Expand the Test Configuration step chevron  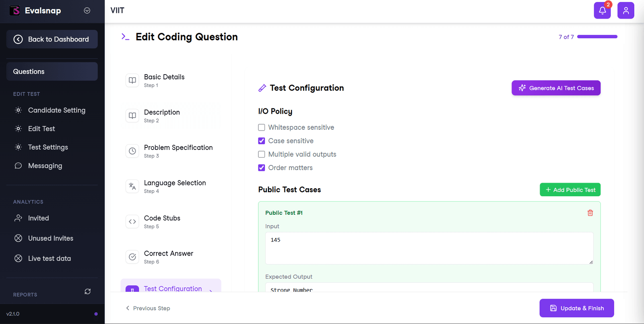coord(211,290)
